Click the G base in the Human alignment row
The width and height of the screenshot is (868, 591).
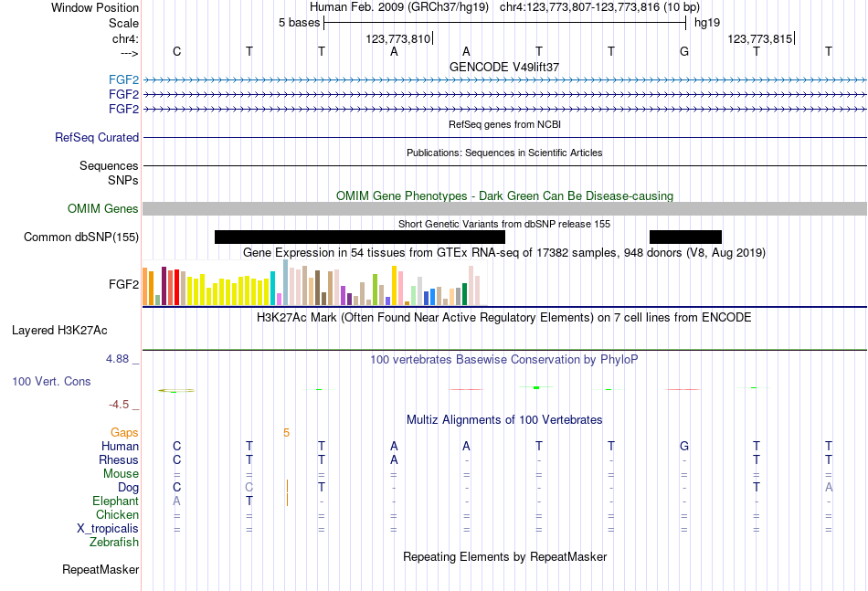[x=684, y=446]
